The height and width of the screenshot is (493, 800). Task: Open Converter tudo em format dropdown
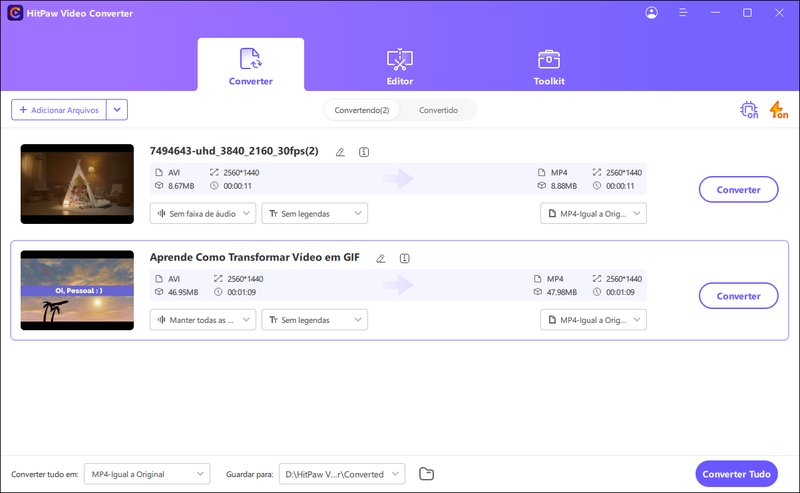tap(146, 473)
